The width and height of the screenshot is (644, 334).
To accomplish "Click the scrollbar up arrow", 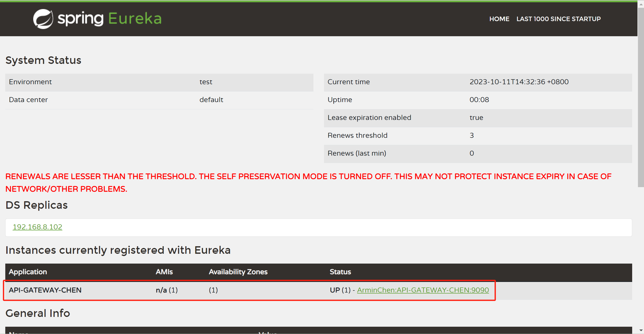I will point(641,4).
